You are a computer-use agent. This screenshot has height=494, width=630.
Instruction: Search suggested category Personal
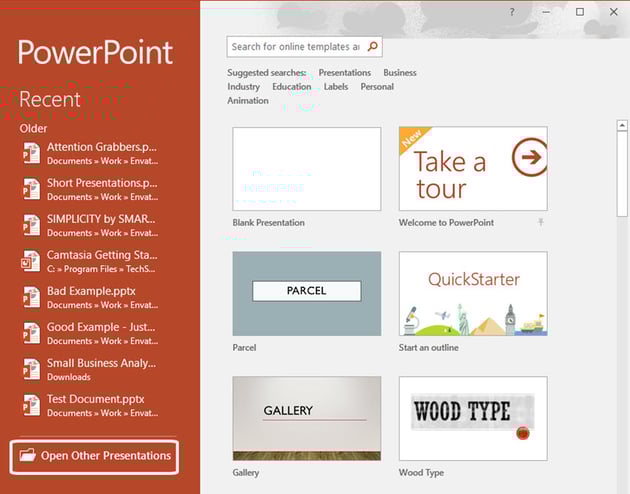377,87
